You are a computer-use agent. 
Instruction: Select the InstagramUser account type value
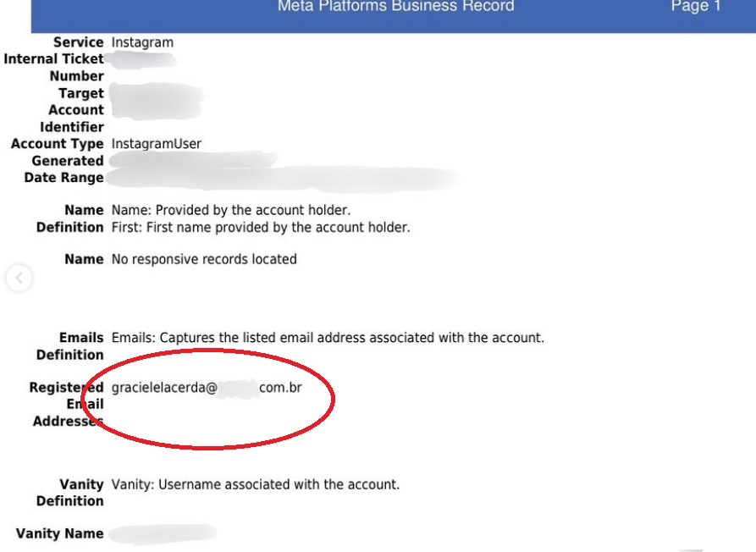coord(157,144)
